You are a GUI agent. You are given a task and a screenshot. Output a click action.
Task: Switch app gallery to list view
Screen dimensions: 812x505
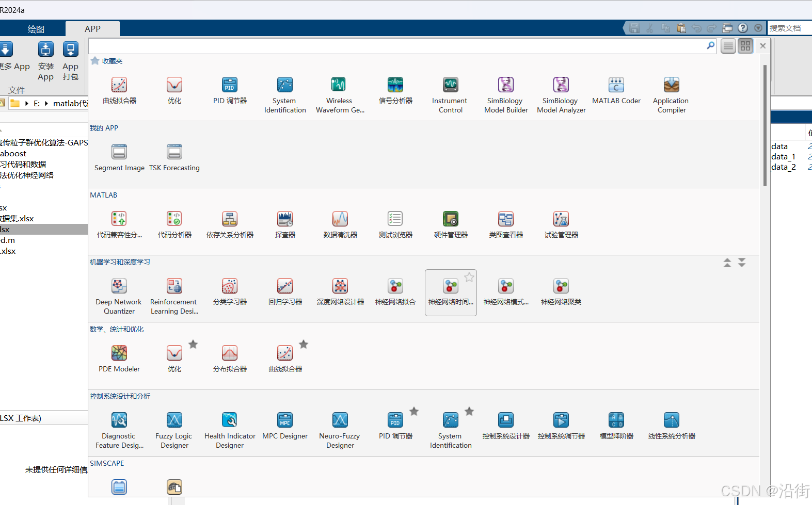coord(728,46)
